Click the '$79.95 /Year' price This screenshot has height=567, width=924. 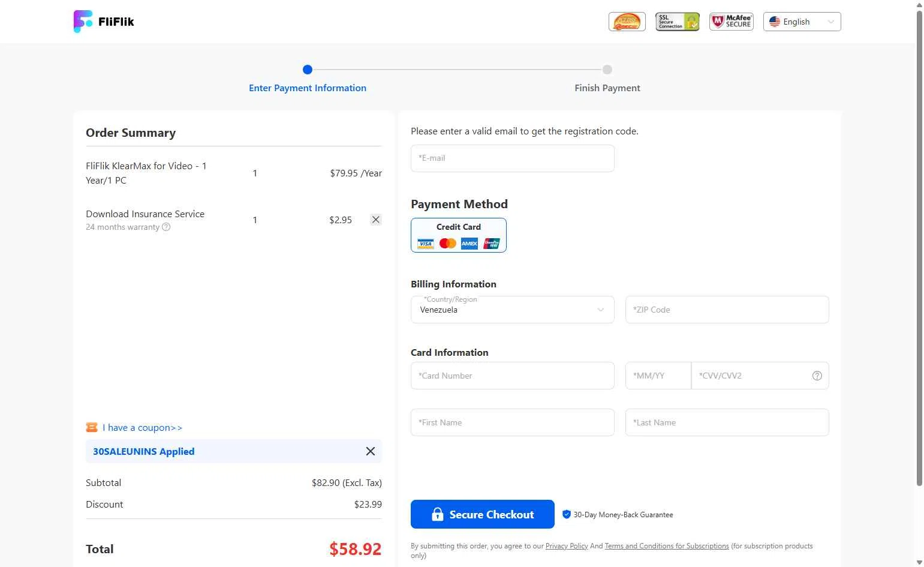(356, 173)
